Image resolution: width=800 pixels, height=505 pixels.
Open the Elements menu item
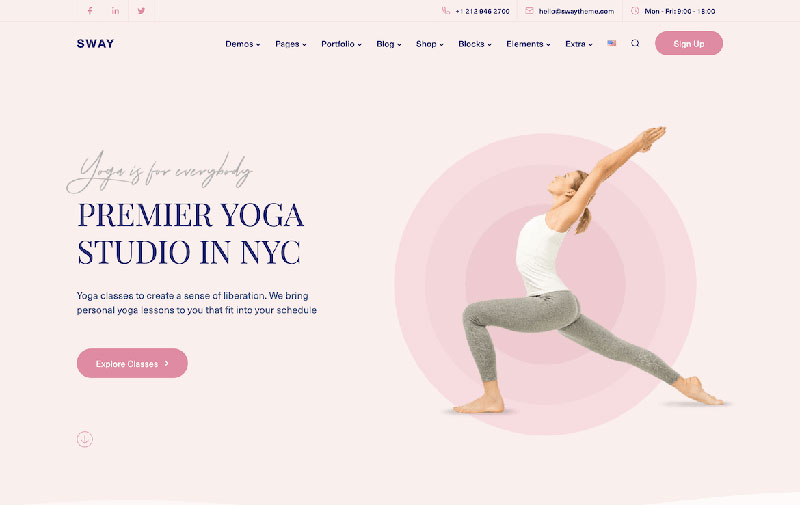coord(528,44)
